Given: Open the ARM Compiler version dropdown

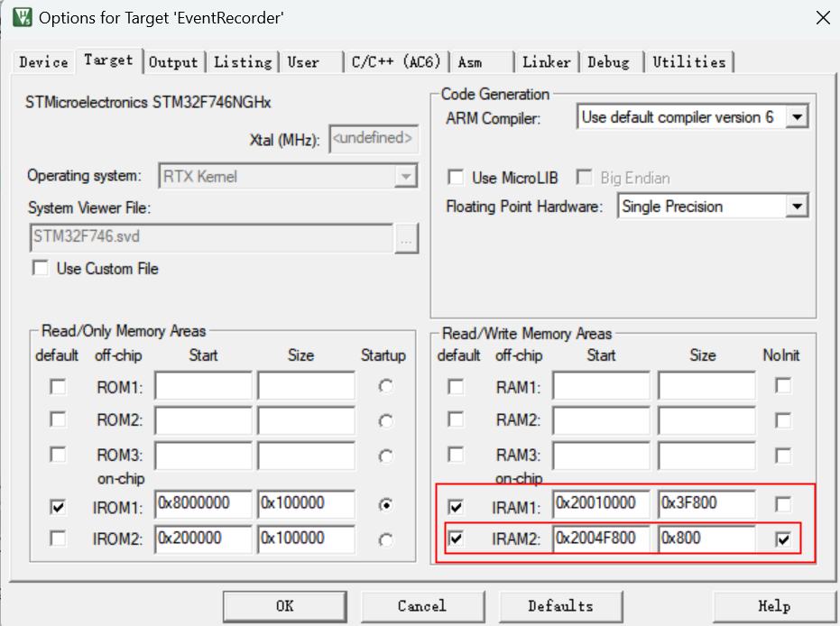Looking at the screenshot, I should pyautogui.click(x=796, y=117).
